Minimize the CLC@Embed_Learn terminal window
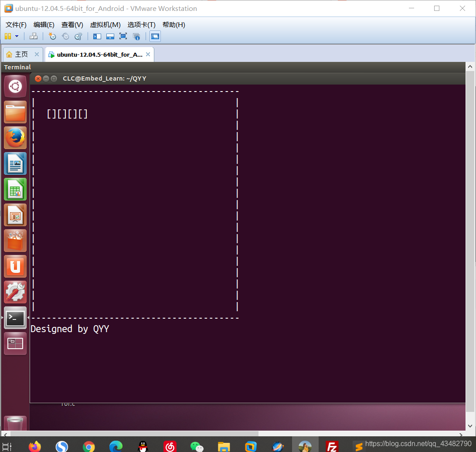Image resolution: width=476 pixels, height=452 pixels. pyautogui.click(x=46, y=78)
